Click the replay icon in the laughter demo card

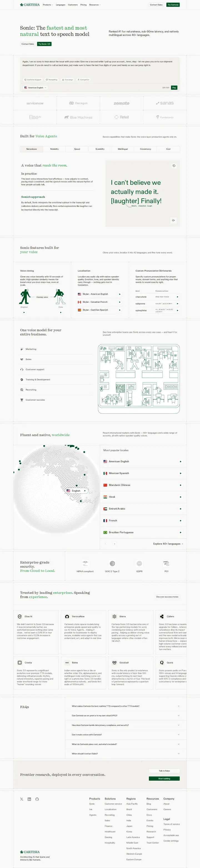coord(174,166)
